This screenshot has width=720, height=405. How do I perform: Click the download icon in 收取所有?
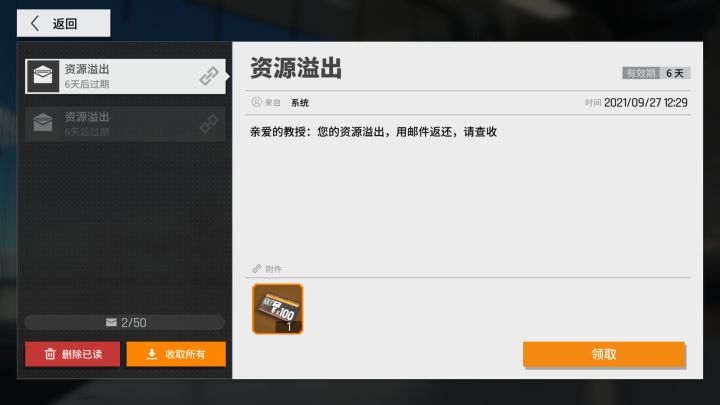pos(152,354)
